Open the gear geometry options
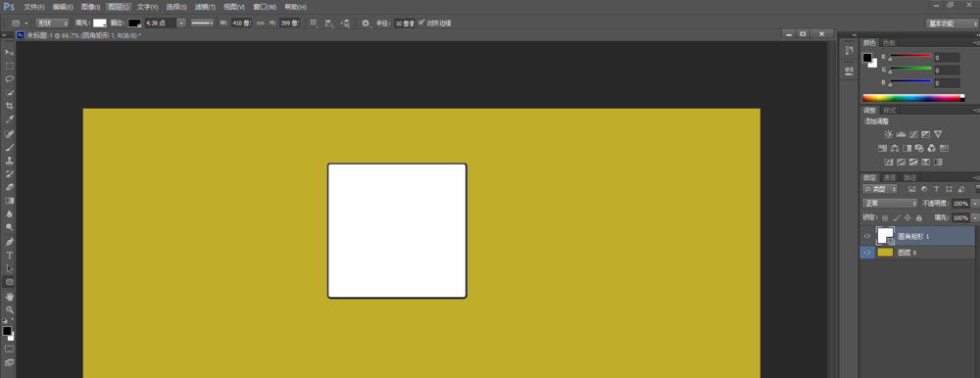Viewport: 980px width, 378px height. tap(367, 24)
